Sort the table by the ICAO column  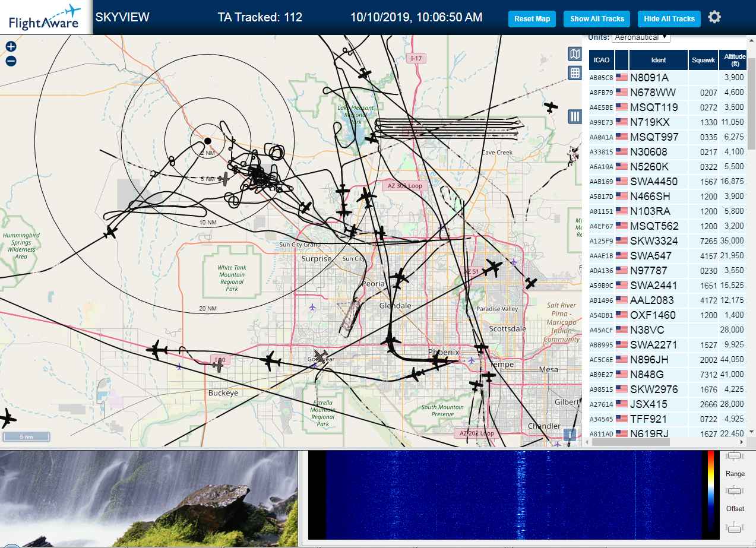tap(602, 60)
